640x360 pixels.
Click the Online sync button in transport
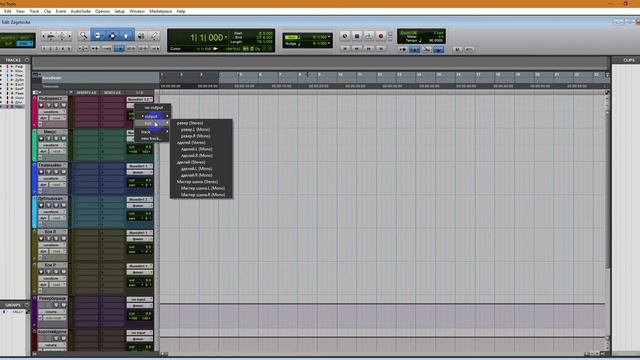pyautogui.click(x=345, y=36)
